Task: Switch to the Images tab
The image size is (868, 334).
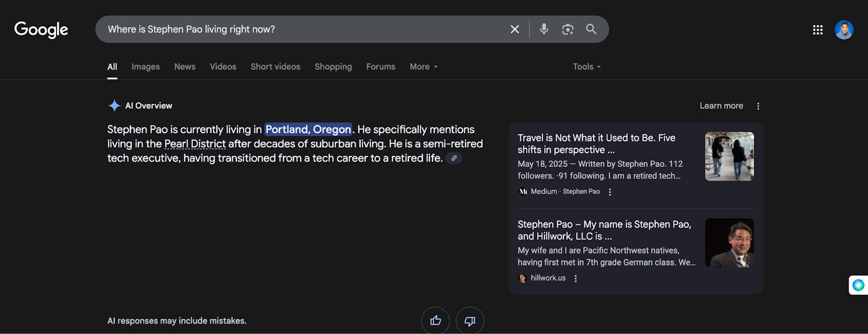Action: point(145,67)
